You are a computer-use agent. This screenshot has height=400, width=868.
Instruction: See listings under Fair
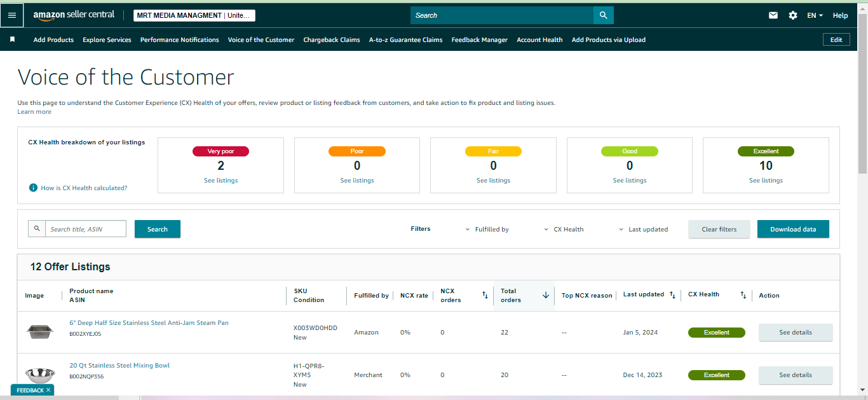tap(493, 181)
